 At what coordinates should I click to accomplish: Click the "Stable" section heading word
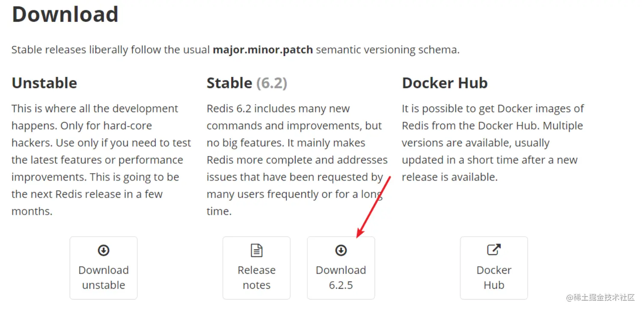tap(229, 83)
